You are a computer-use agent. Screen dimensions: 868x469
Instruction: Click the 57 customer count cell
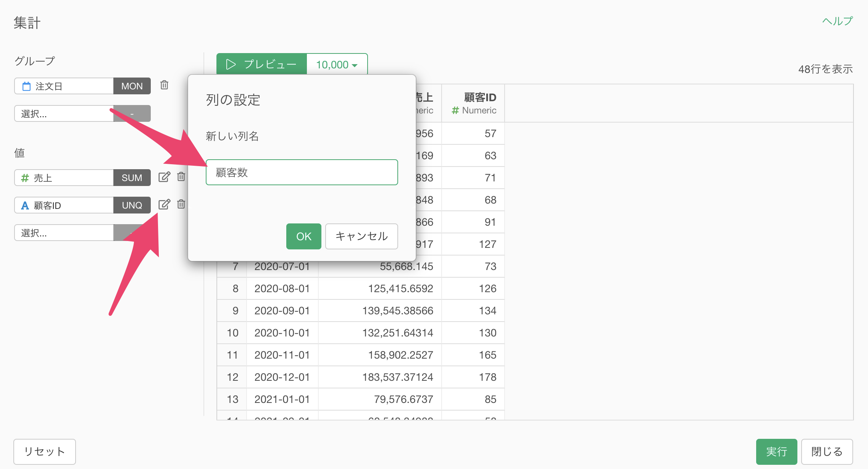[473, 133]
